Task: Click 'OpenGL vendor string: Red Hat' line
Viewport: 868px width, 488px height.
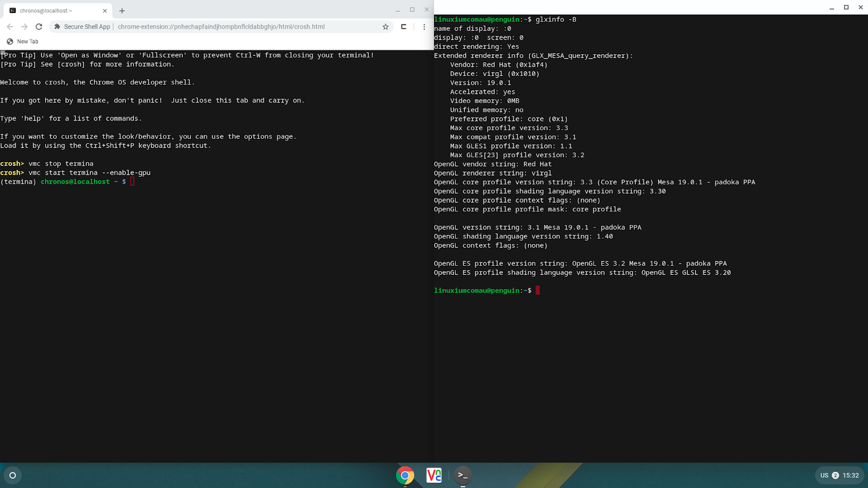Action: coord(493,164)
